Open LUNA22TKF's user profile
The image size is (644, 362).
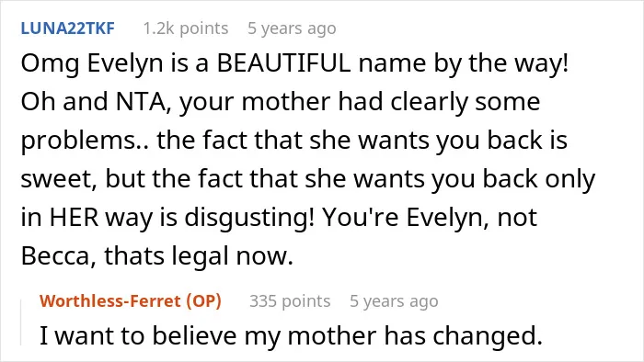(68, 28)
